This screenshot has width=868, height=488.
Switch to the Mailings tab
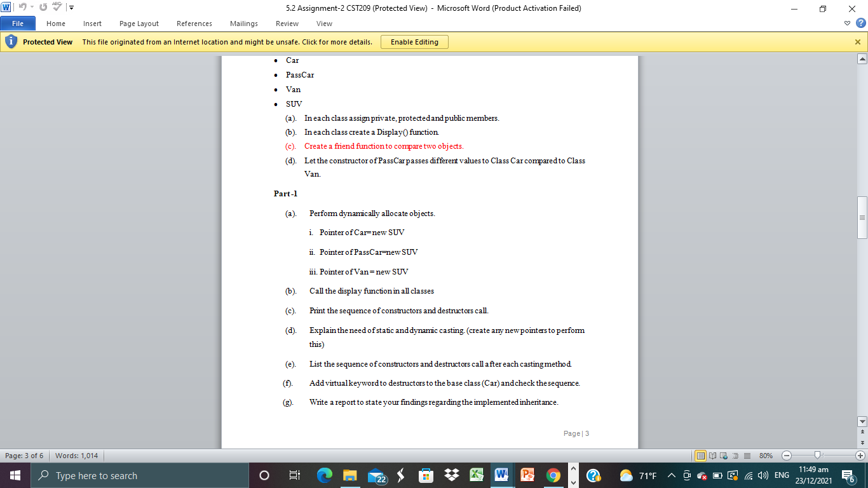pos(243,24)
